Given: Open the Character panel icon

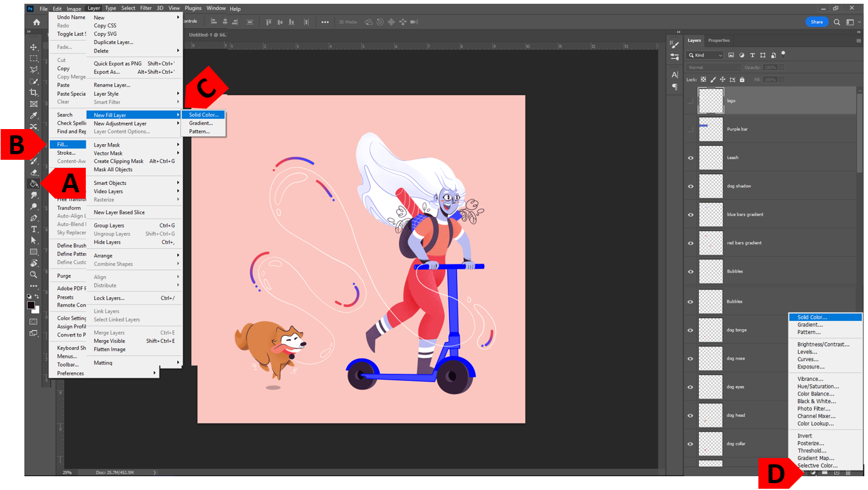Looking at the screenshot, I should click(674, 75).
